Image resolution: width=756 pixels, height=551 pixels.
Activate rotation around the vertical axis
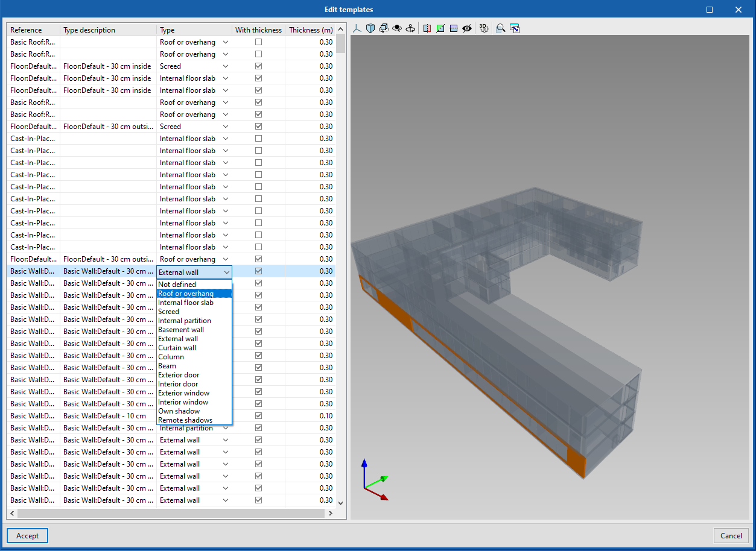[x=411, y=28]
